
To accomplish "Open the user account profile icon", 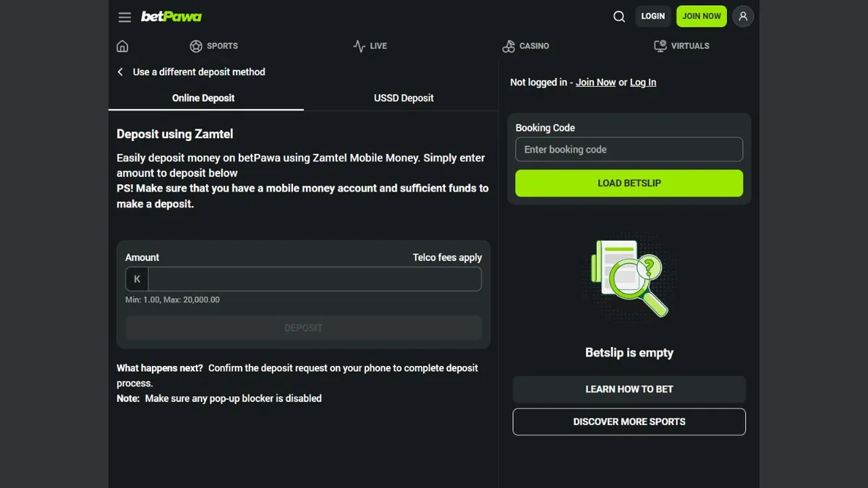I will pos(743,16).
